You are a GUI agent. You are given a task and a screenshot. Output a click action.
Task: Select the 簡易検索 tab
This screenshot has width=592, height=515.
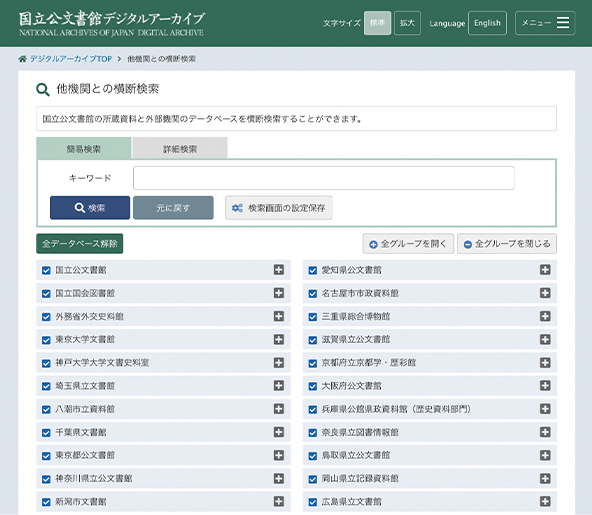pos(84,148)
